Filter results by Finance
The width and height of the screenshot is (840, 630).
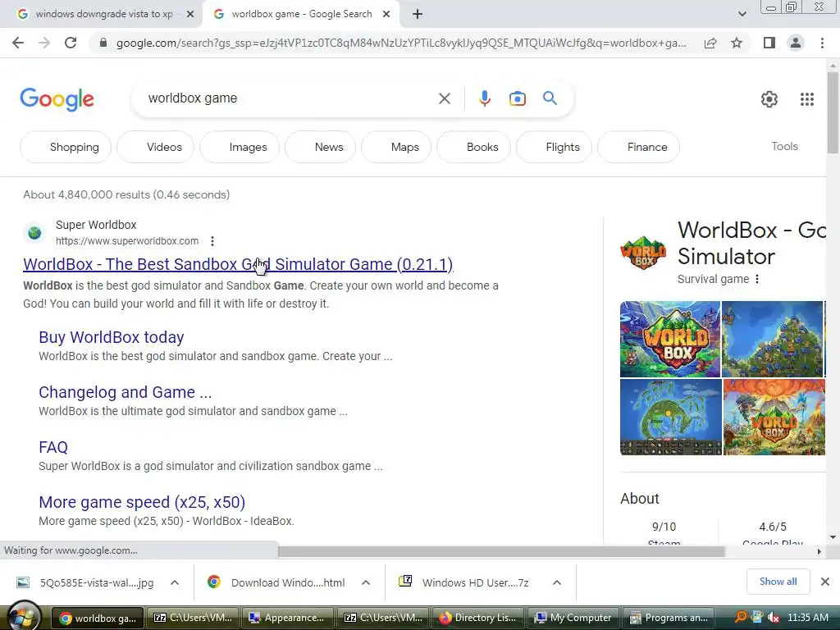coord(638,147)
